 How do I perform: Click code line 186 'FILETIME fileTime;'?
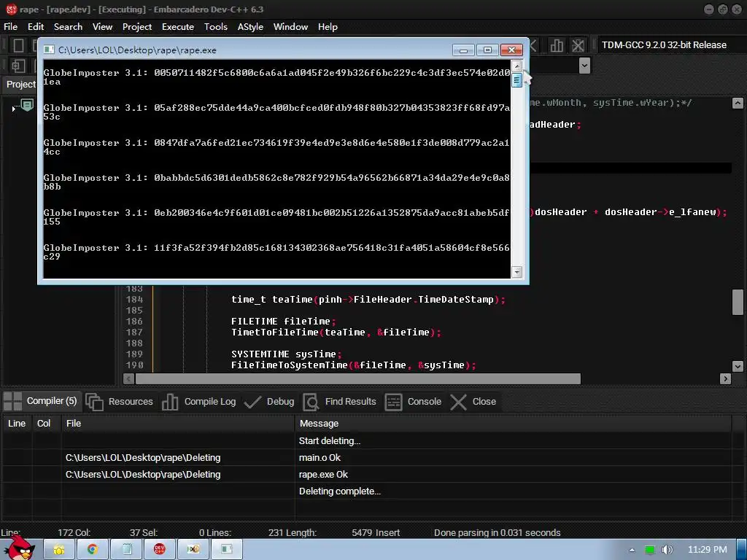point(284,322)
